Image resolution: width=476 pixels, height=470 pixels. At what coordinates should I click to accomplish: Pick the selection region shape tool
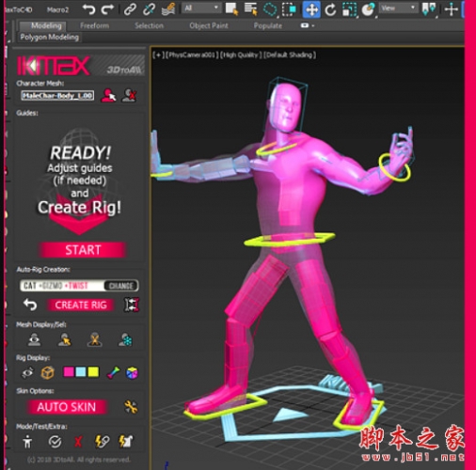pos(270,9)
